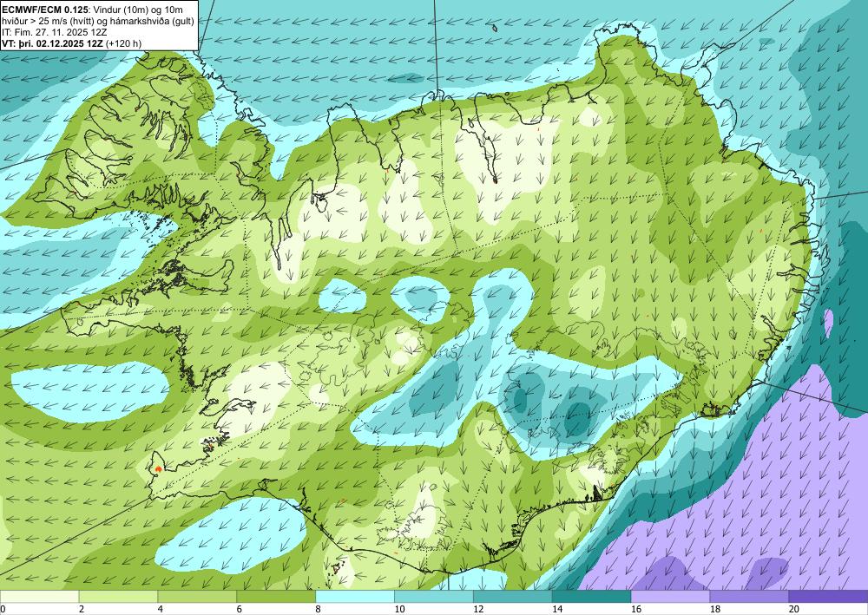Viewport: 868px width, 615px height.
Task: Click the legend scale label "18"
Action: click(x=714, y=610)
